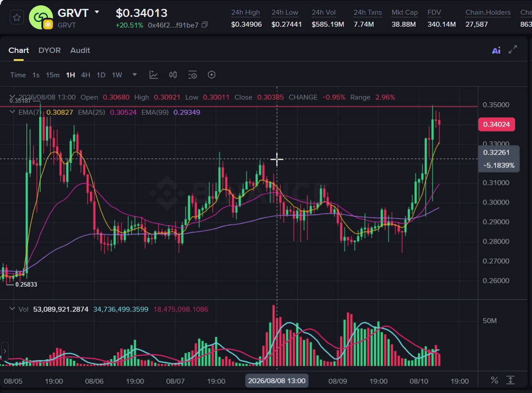Click the Mkt Cap label

(x=404, y=12)
